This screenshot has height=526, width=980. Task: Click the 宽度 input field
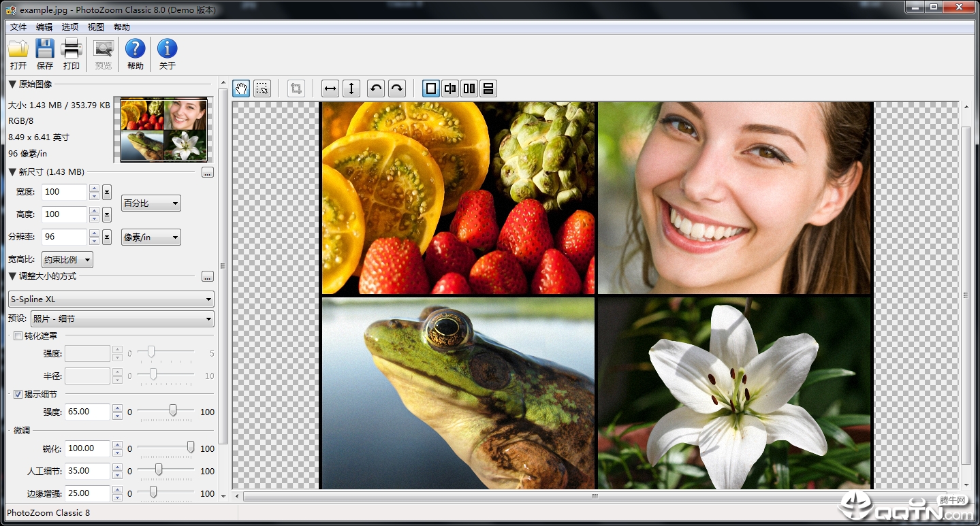65,192
